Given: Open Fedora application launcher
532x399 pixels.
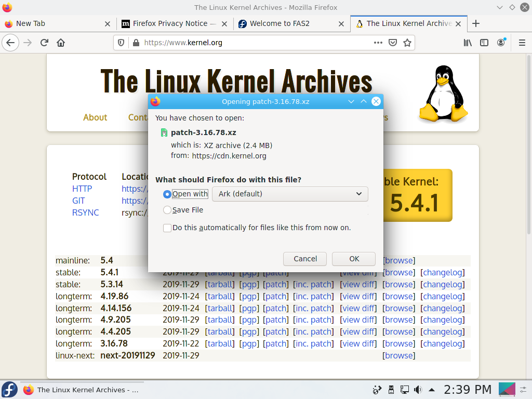Looking at the screenshot, I should coord(9,390).
